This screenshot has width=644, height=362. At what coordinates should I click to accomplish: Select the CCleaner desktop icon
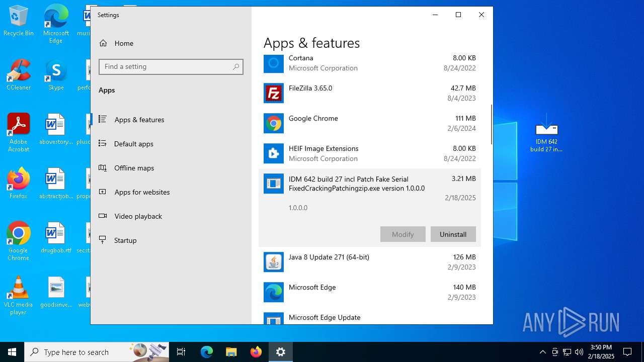[19, 75]
